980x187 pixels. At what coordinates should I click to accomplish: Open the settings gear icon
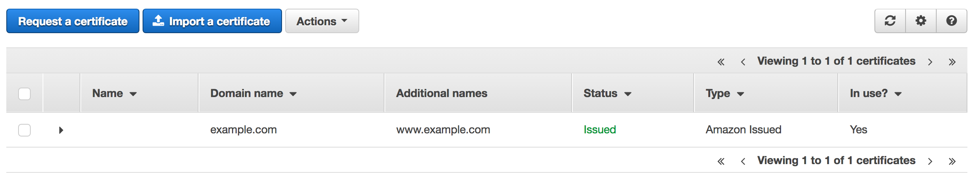pyautogui.click(x=921, y=21)
